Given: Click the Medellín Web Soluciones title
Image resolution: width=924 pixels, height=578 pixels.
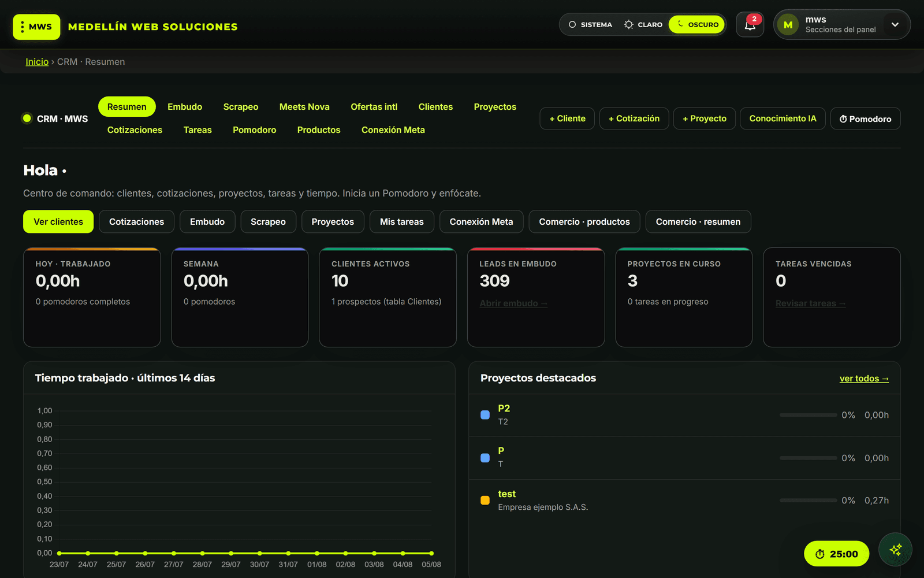Looking at the screenshot, I should (153, 27).
